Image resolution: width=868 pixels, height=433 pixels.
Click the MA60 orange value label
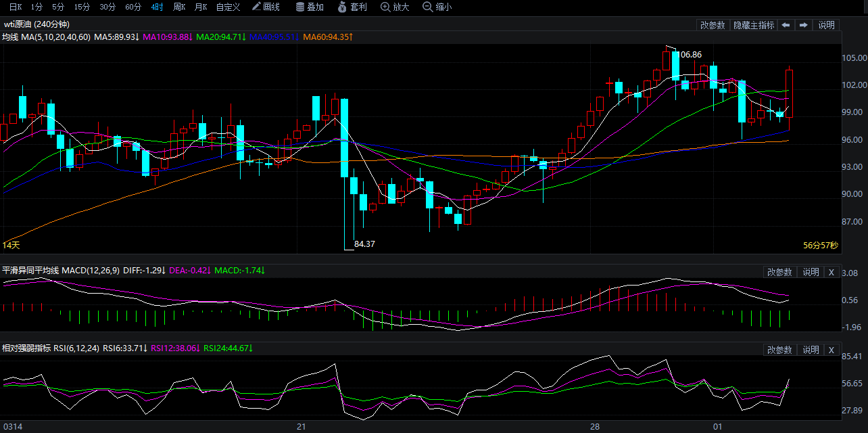click(x=328, y=37)
